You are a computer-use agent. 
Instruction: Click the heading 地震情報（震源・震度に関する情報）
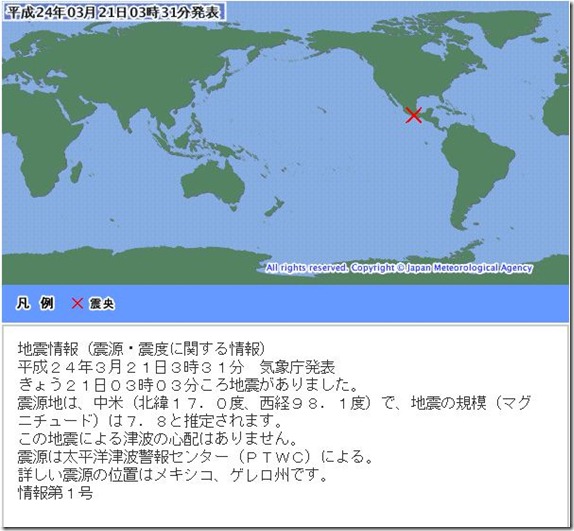pos(142,349)
